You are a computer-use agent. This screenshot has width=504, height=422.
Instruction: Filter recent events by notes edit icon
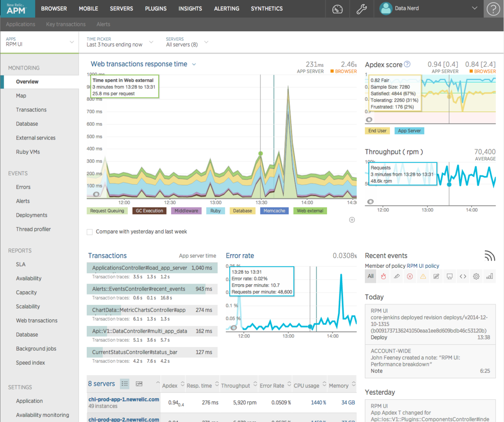(436, 276)
